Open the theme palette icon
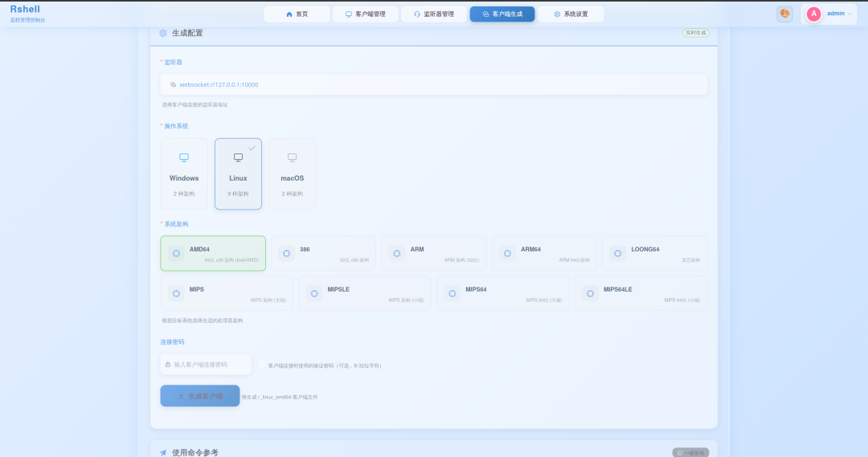Viewport: 868px width, 457px height. click(784, 14)
